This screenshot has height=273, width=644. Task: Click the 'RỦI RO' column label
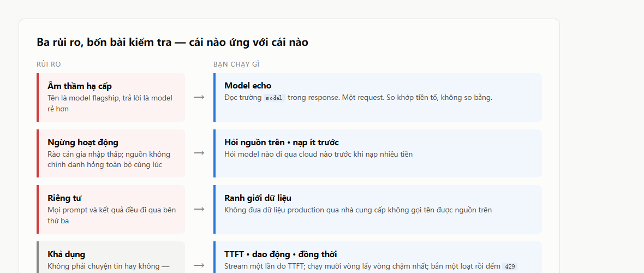[49, 64]
